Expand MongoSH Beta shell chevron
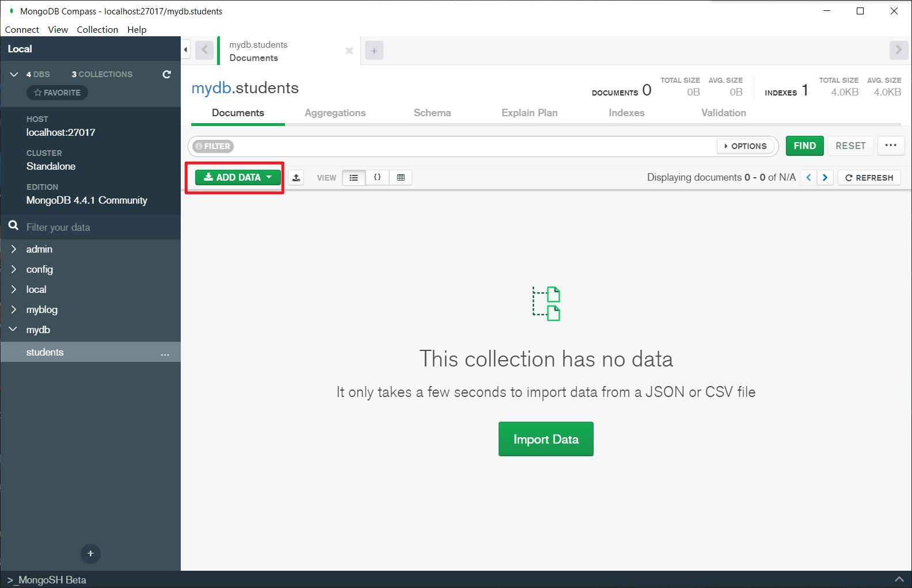 tap(899, 579)
